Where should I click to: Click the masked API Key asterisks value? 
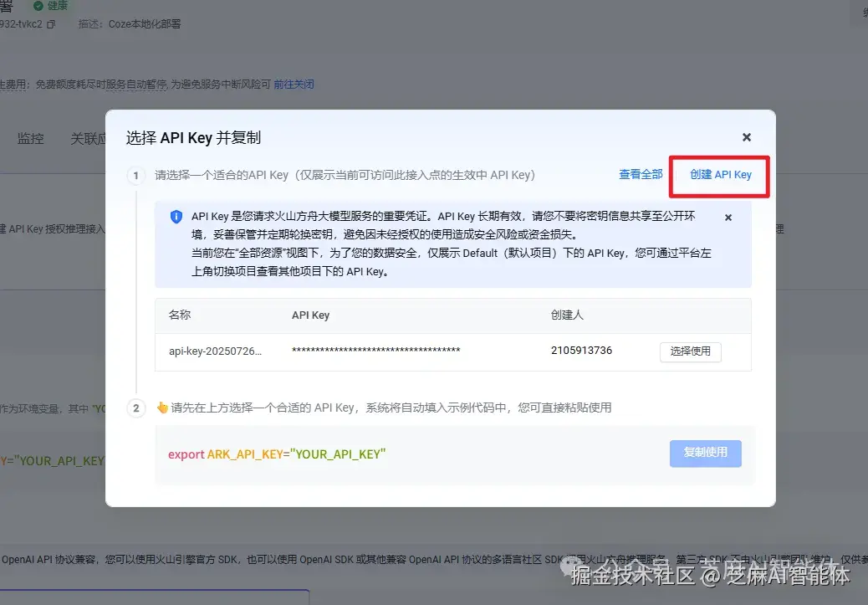[374, 351]
